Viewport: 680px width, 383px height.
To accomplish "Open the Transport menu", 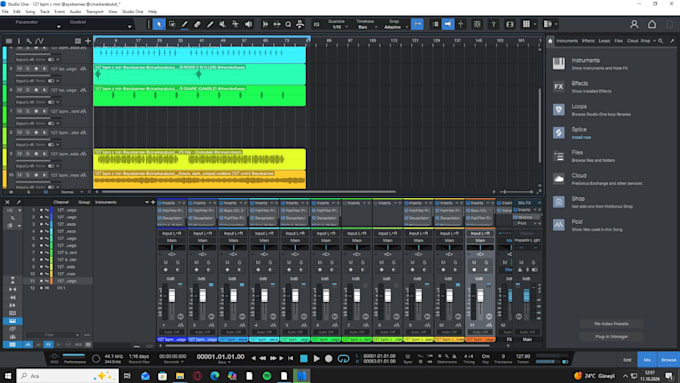I will coord(95,12).
